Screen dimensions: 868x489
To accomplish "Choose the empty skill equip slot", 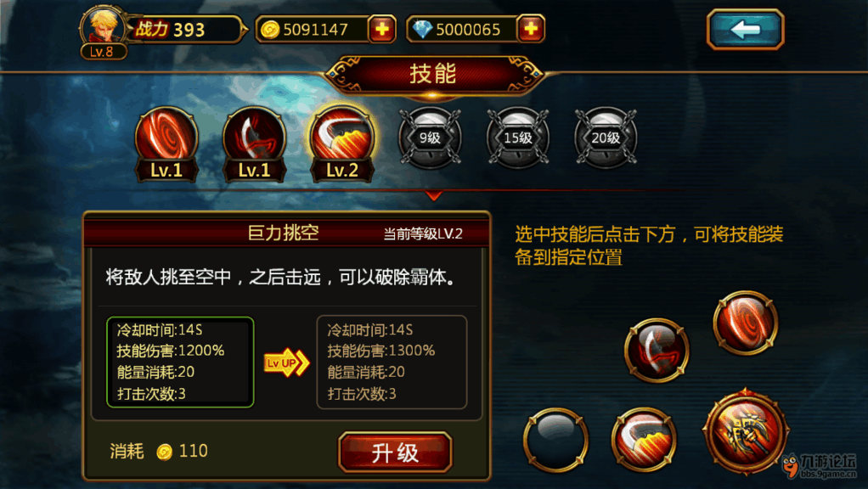I will pyautogui.click(x=555, y=441).
